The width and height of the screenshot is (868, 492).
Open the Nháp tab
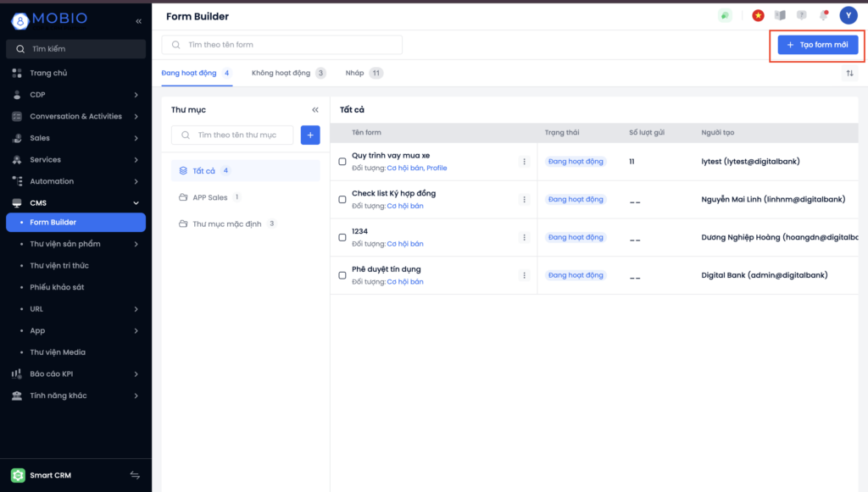click(x=354, y=74)
